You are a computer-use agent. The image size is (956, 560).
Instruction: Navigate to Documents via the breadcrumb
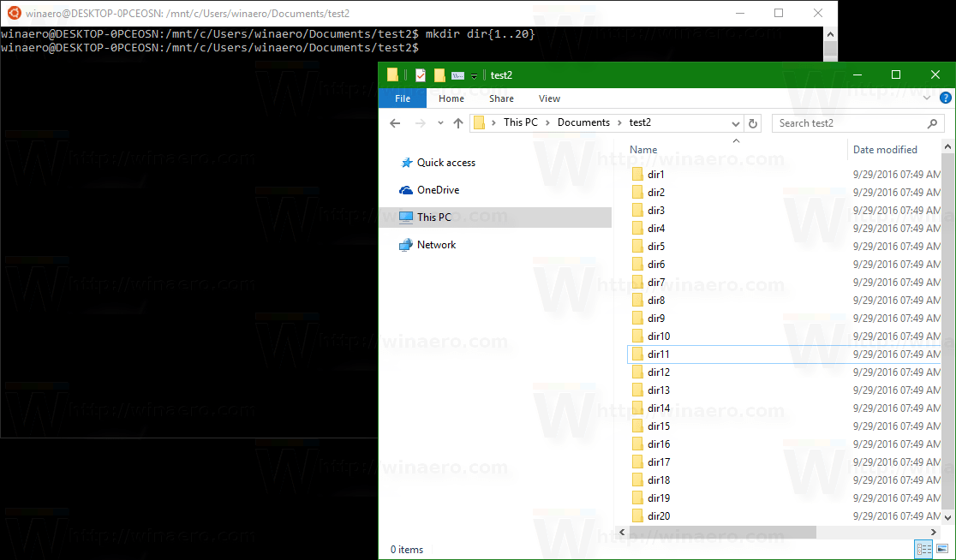tap(583, 122)
